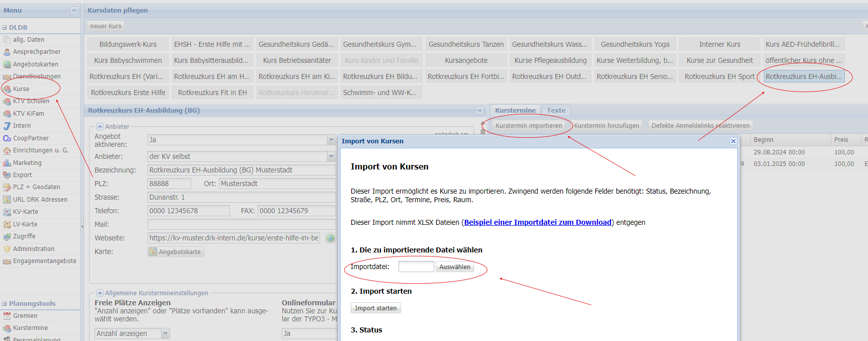Select the CoopPartner icon in menu
Screen dimensions: 868x341
(x=7, y=138)
